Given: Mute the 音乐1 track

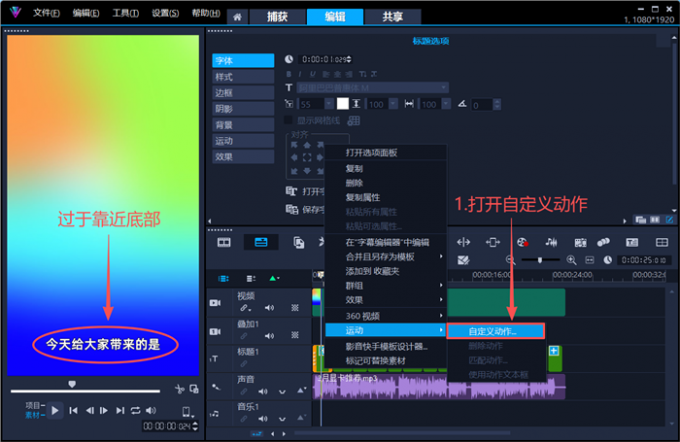Looking at the screenshot, I should [263, 419].
